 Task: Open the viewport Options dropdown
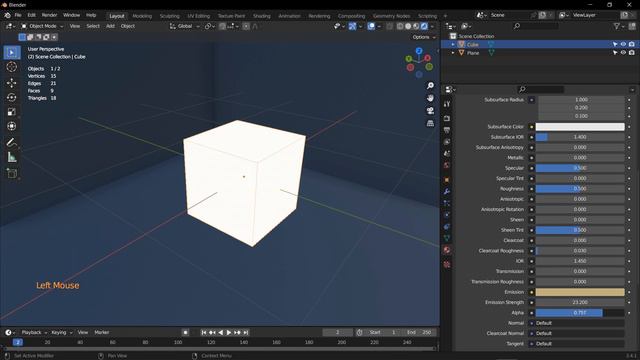(424, 37)
